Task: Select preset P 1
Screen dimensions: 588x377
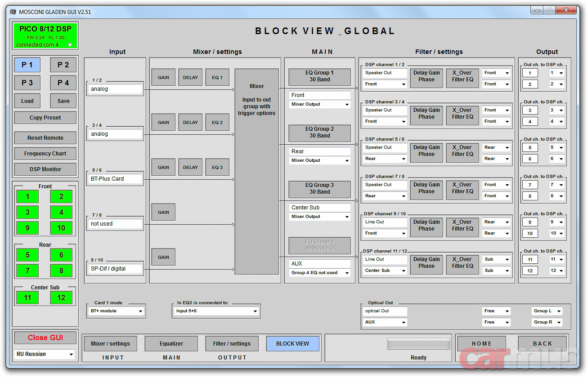Action: tap(27, 65)
